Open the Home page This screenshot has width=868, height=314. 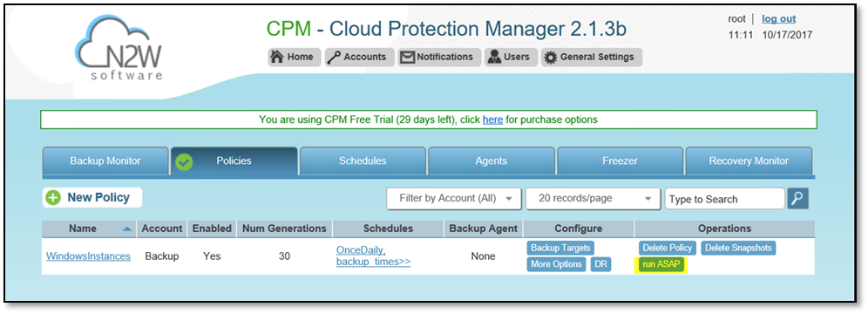click(x=294, y=57)
